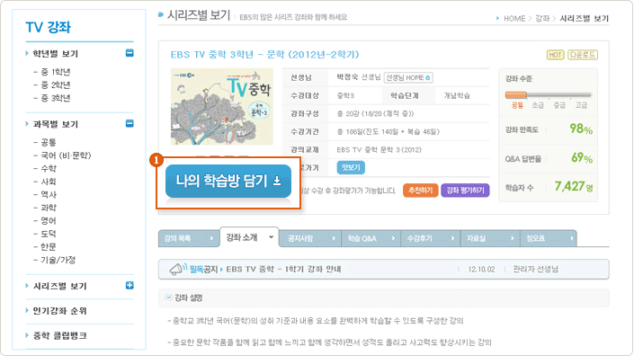Click the HOT badge icon

pyautogui.click(x=555, y=55)
